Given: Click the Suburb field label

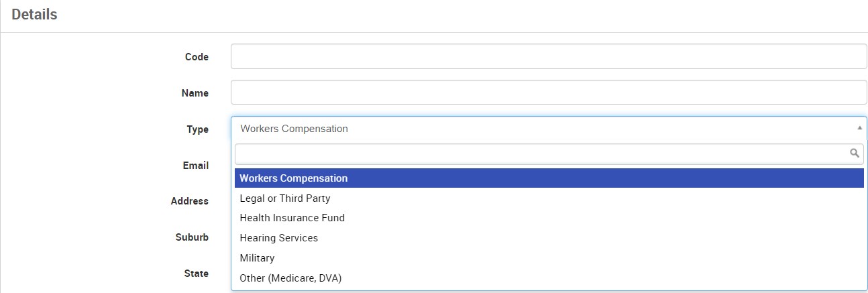Looking at the screenshot, I should click(192, 237).
